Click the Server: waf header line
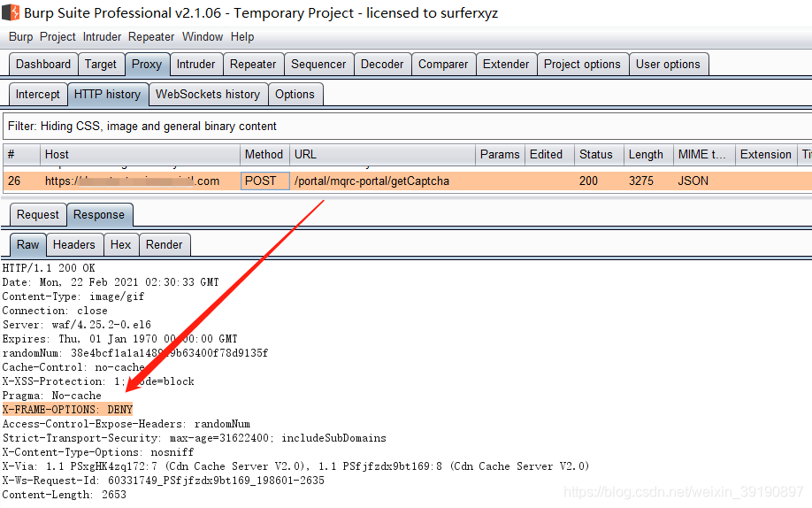The image size is (812, 508). pos(77,325)
